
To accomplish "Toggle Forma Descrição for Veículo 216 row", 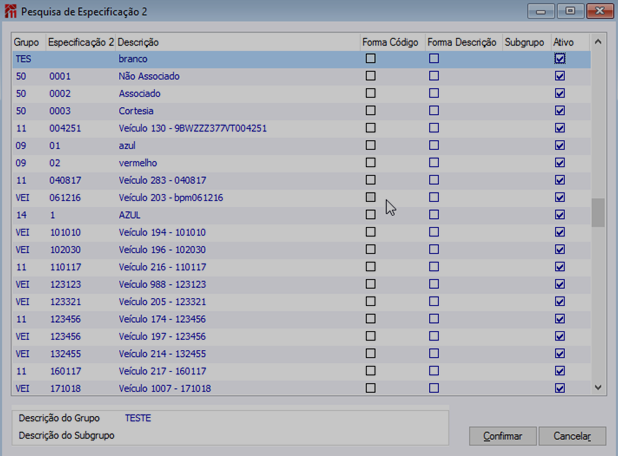I will 434,267.
